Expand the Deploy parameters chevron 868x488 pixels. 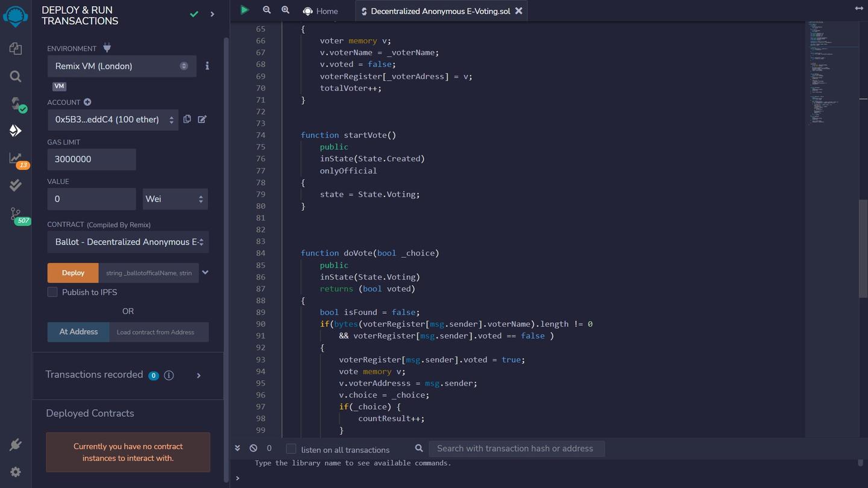click(x=205, y=272)
